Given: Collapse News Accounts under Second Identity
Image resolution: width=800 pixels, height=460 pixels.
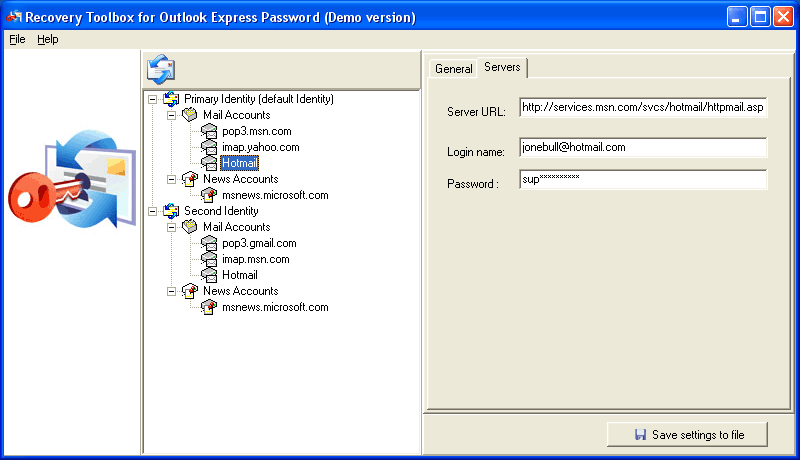Looking at the screenshot, I should [x=171, y=291].
